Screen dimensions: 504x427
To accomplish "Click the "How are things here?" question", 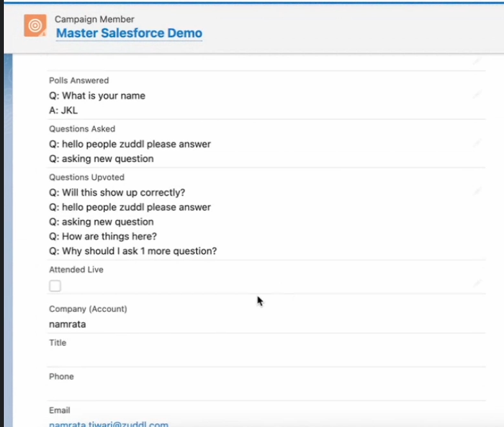I will click(103, 237).
